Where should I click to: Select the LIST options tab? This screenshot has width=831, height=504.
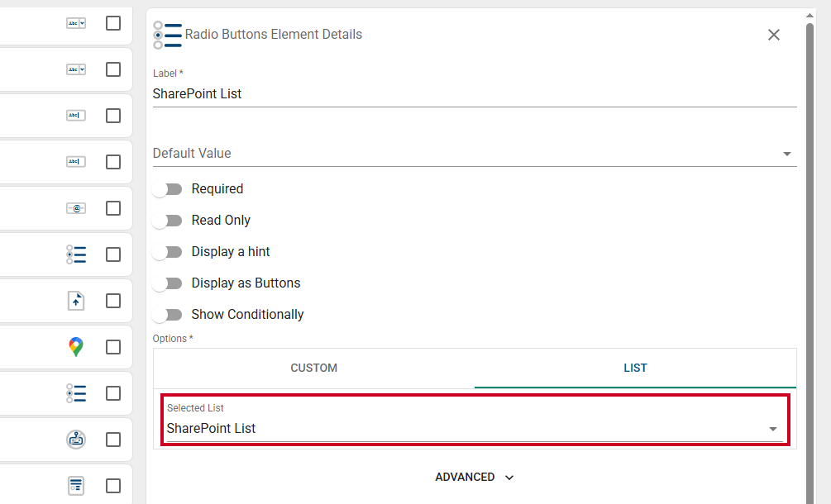(x=635, y=368)
